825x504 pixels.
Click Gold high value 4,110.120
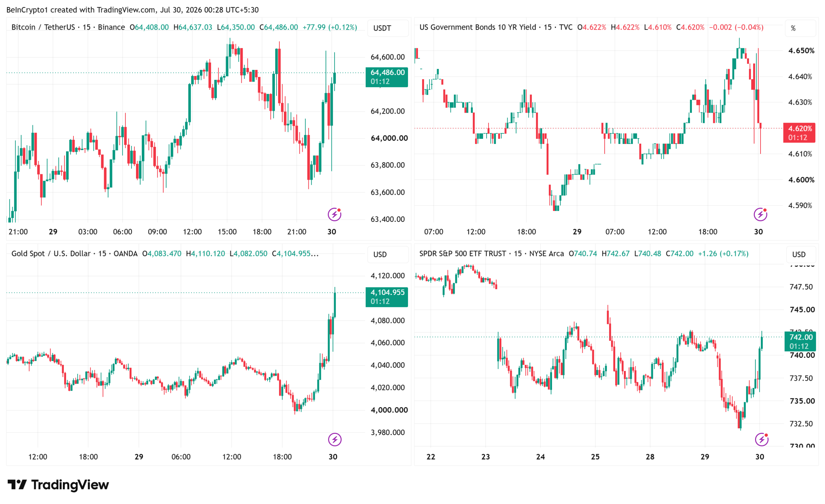(208, 253)
